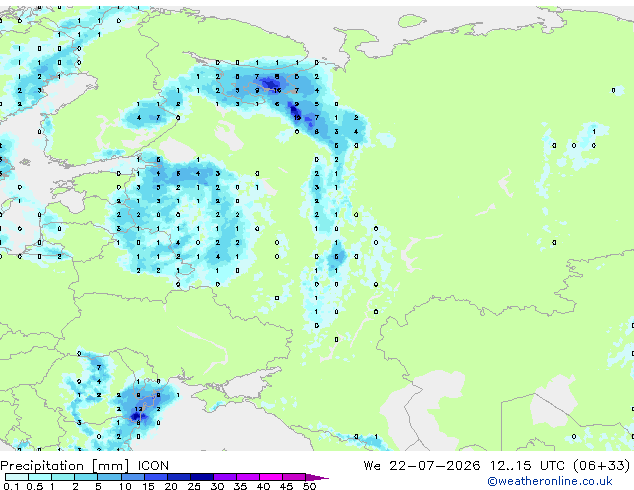Screen dimensions: 634x490
Task: Pick the 25–30 mm dark navy legend swatch
Action: click(202, 477)
